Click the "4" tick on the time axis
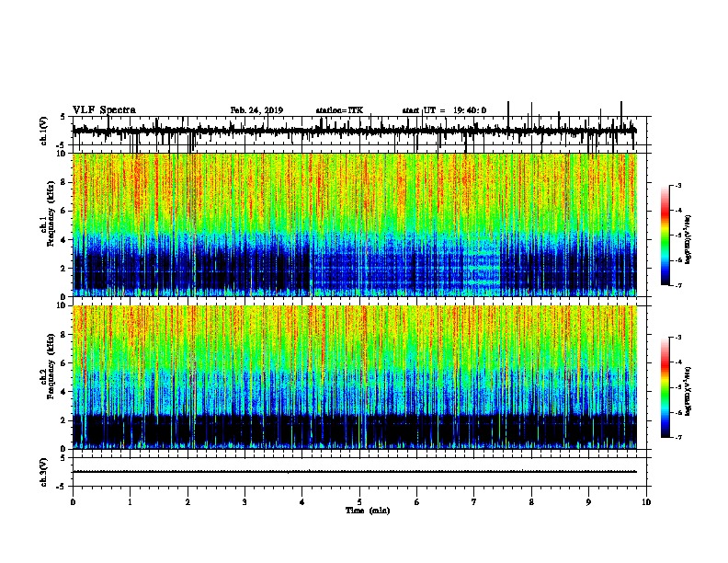Screen dimensions: 728x563 click(301, 502)
